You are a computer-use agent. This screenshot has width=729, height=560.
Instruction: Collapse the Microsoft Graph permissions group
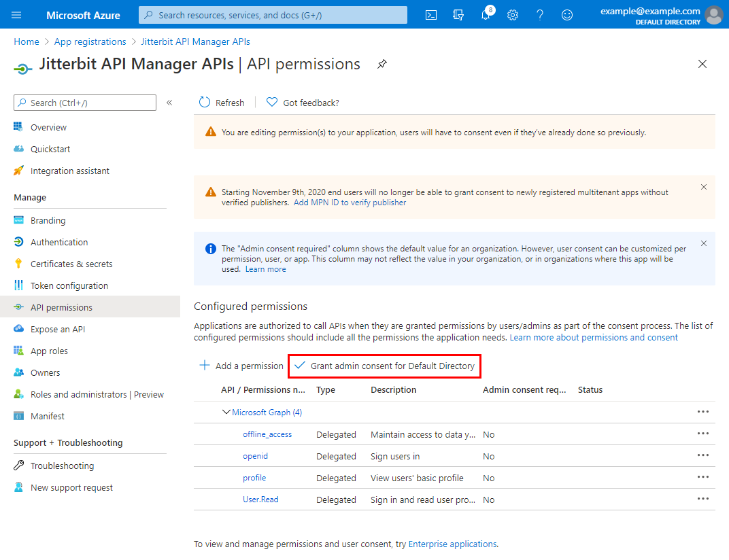226,412
